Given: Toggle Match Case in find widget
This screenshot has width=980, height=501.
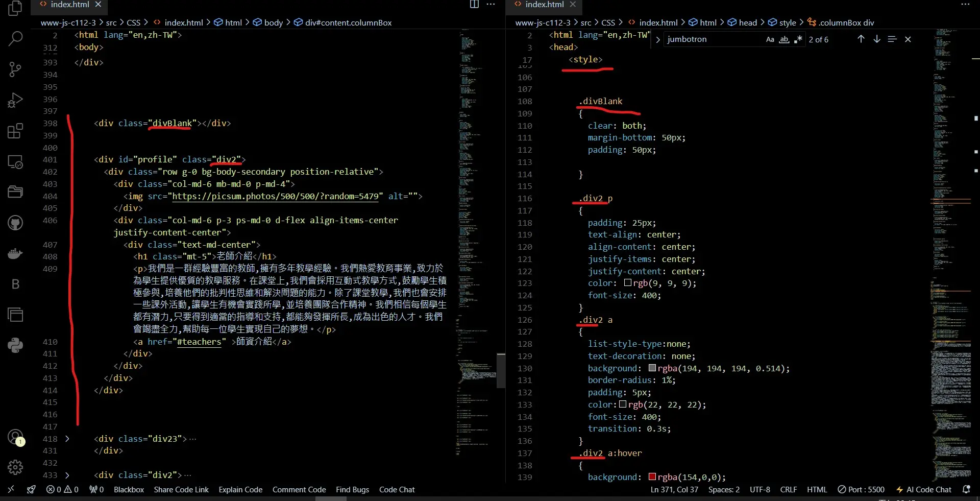Looking at the screenshot, I should [770, 39].
